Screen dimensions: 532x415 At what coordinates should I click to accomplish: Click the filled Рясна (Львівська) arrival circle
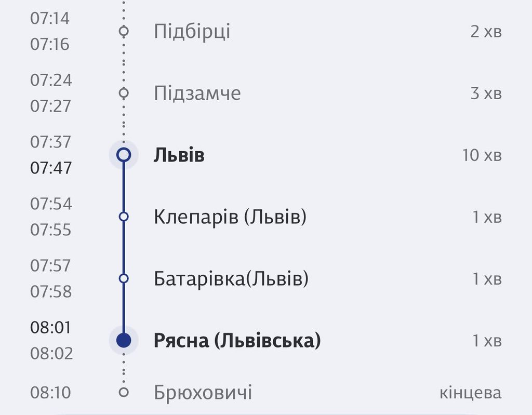124,340
